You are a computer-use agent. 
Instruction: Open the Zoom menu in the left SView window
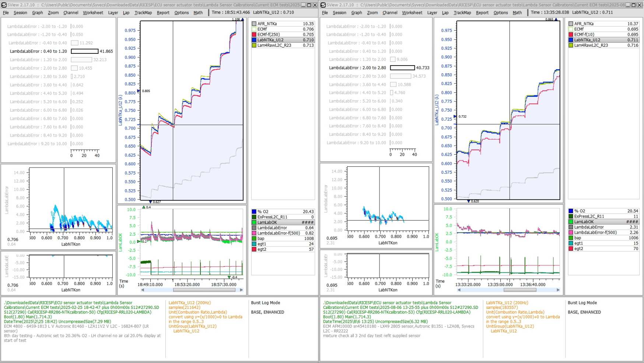pyautogui.click(x=53, y=13)
